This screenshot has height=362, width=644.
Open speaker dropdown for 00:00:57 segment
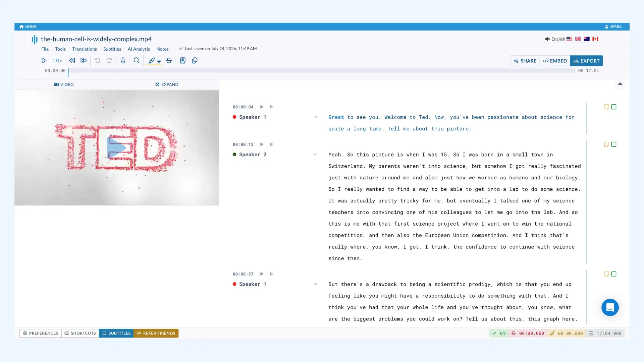[315, 284]
